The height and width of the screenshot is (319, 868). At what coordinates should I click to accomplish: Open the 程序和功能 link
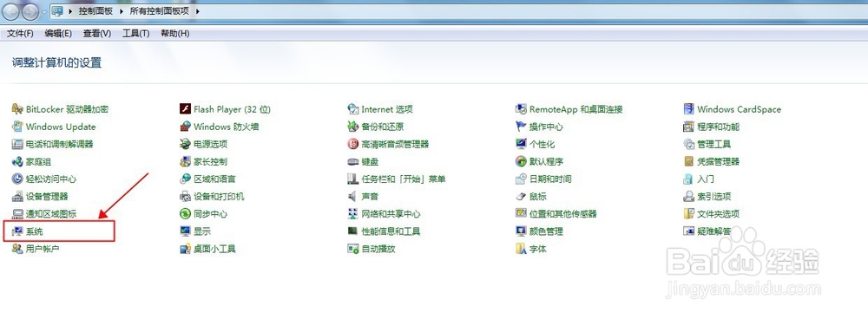(x=718, y=127)
